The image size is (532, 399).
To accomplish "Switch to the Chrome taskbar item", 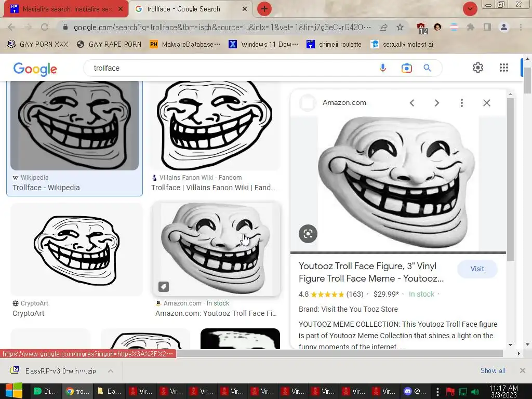I will click(77, 391).
